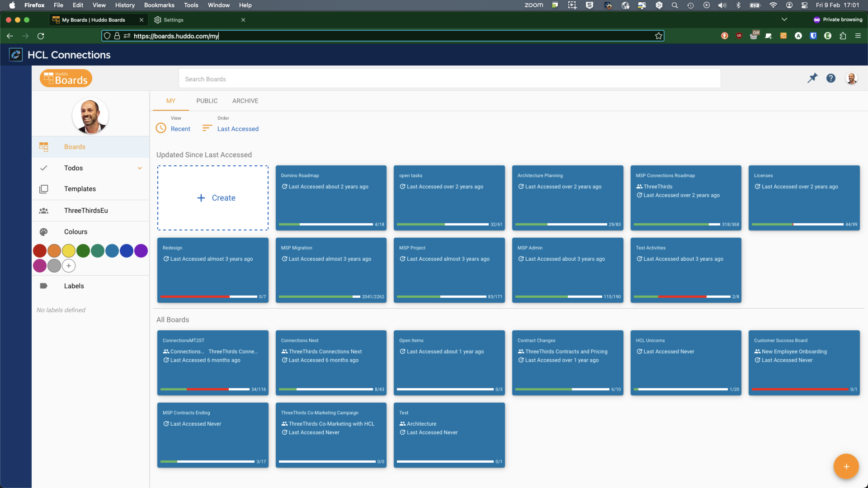Open the Contract Changes board card
The width and height of the screenshot is (868, 488).
point(568,363)
